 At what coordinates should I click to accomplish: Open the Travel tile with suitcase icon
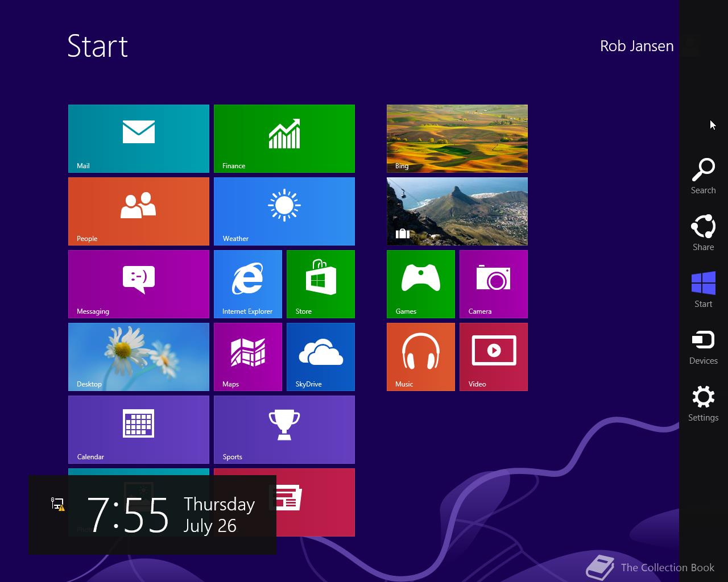[457, 211]
